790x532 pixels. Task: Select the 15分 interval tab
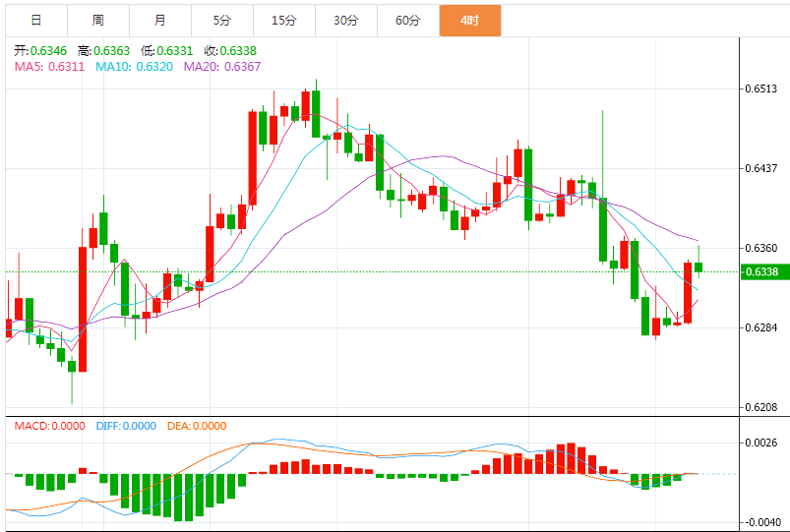coord(284,20)
